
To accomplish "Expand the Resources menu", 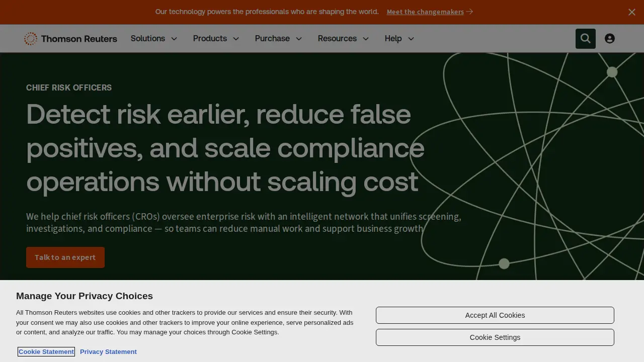I will [x=343, y=39].
